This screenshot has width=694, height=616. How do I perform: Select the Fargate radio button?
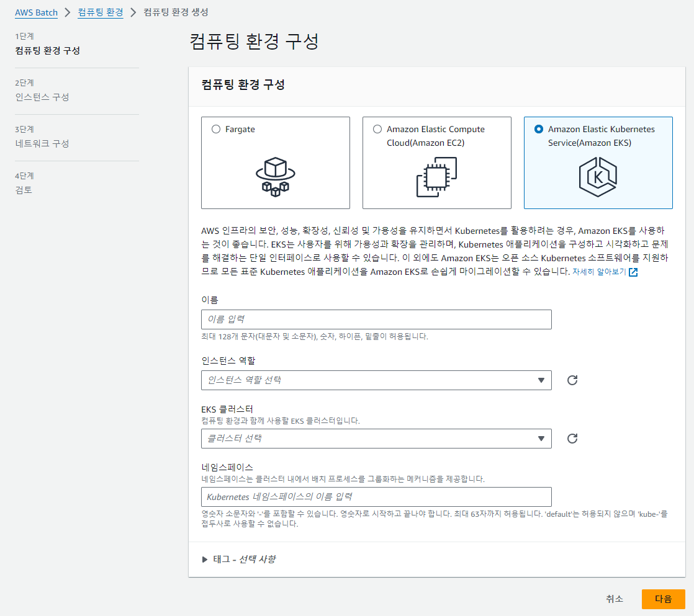click(x=216, y=129)
